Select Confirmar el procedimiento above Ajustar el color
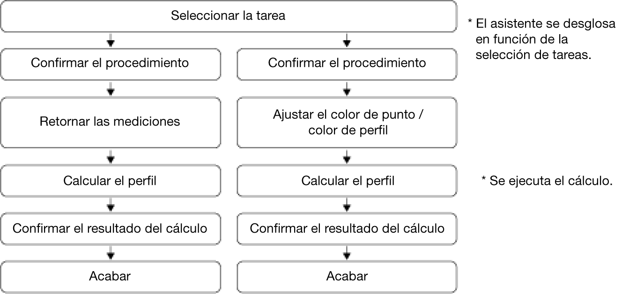This screenshot has height=294, width=644. 347,63
